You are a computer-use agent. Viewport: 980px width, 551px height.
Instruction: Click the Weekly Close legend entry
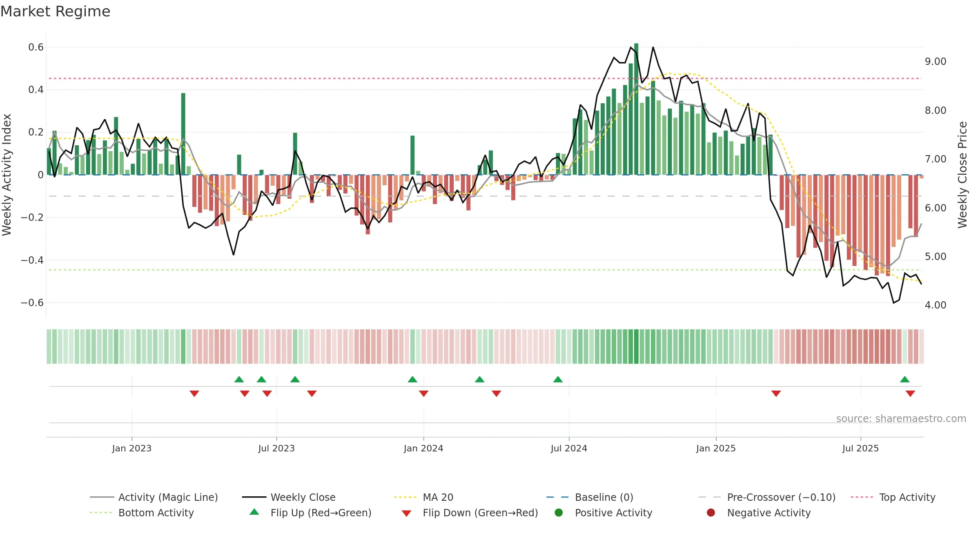coord(289,497)
